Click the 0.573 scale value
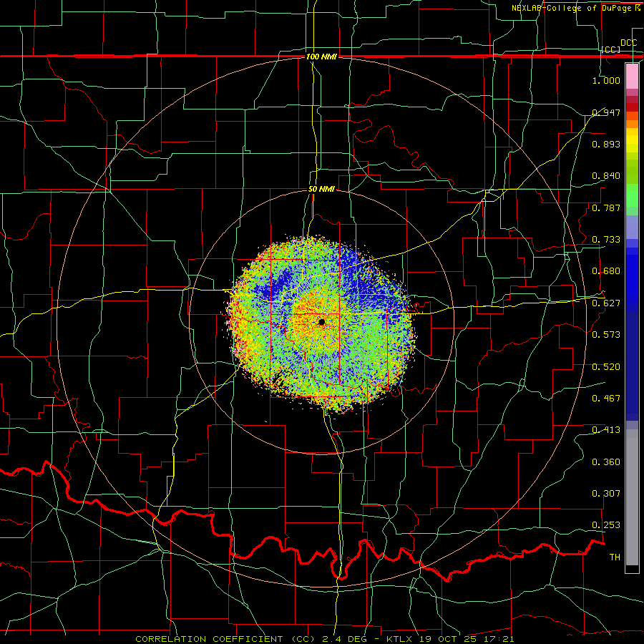The height and width of the screenshot is (644, 644). click(606, 335)
